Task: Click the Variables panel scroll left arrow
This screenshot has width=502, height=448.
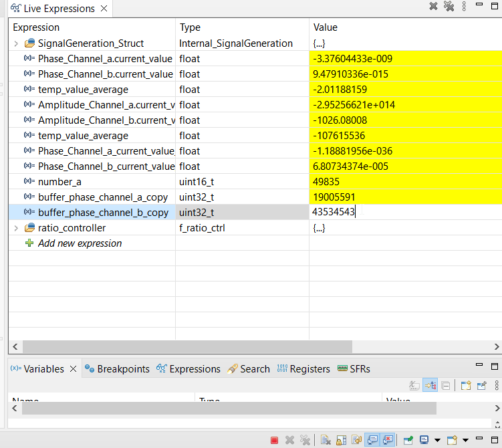Action: [x=15, y=409]
